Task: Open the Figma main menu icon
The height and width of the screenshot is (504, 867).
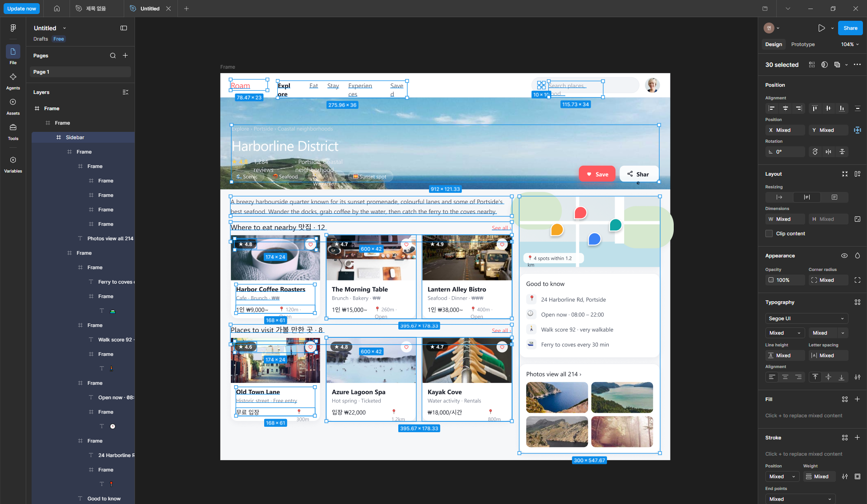Action: [x=13, y=28]
